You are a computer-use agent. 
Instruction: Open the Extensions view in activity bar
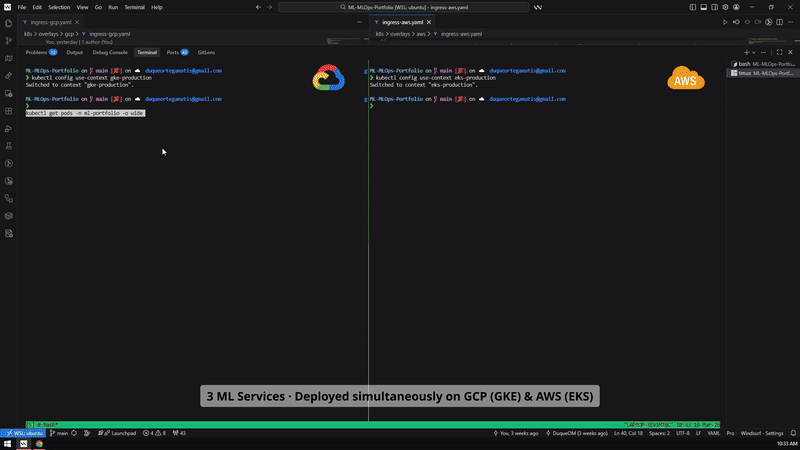9,111
